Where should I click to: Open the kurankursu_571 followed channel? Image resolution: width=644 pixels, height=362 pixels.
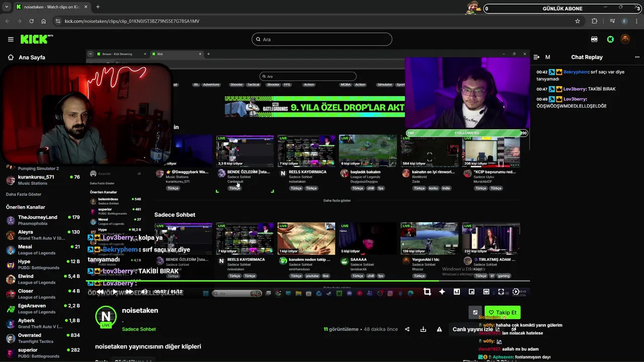pyautogui.click(x=43, y=180)
